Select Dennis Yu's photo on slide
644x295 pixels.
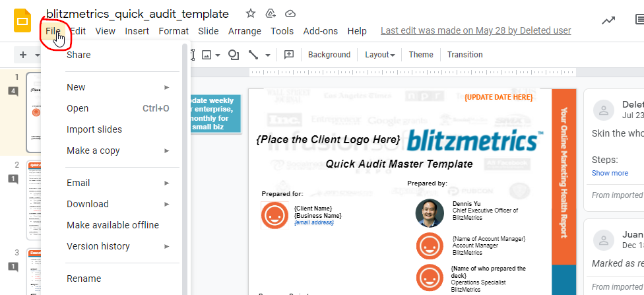430,213
